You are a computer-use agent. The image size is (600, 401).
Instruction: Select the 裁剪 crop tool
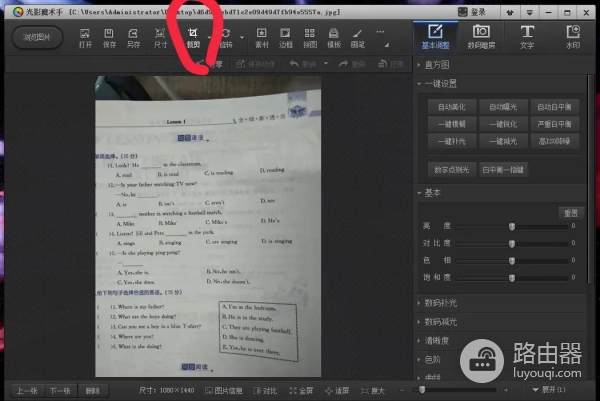coord(193,38)
